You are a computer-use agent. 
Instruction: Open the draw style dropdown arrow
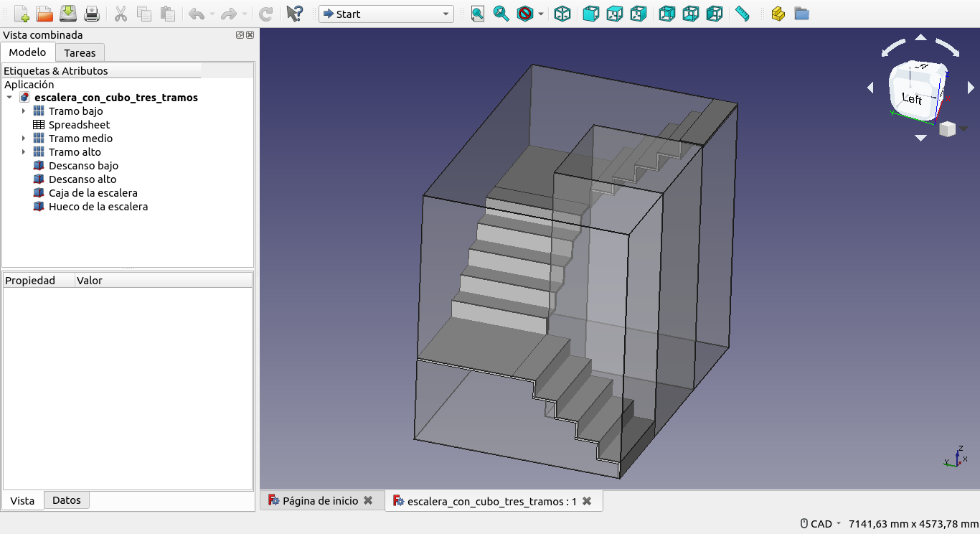(x=541, y=14)
